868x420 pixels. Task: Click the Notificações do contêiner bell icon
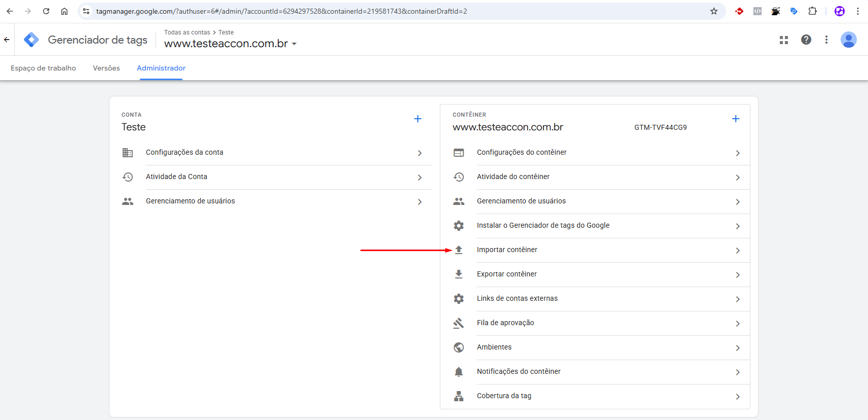pos(459,372)
